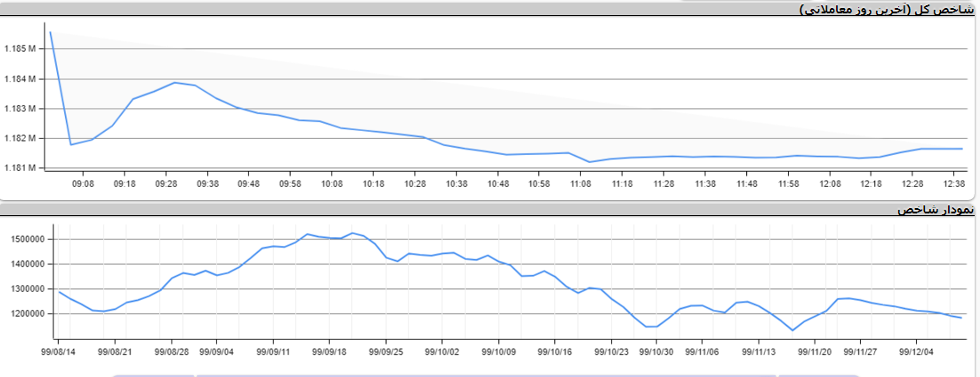Click the 'نمودار شاخص' chart title
Viewport: 980px width, 377px height.
936,210
